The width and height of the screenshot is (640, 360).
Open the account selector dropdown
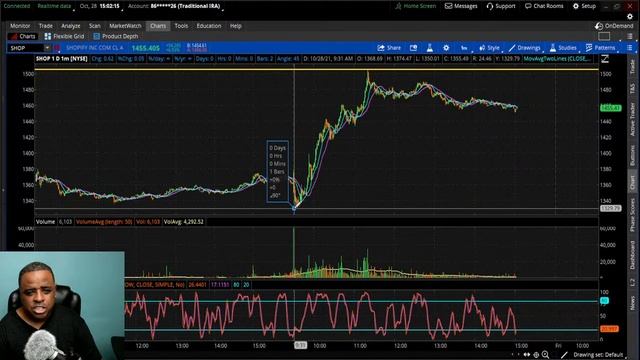coord(176,6)
